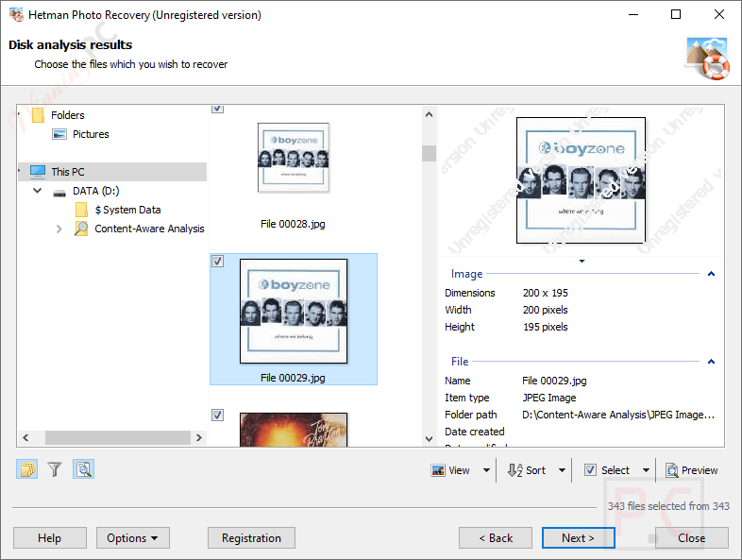
Task: Click scroll up arrow of file list
Action: pos(429,114)
